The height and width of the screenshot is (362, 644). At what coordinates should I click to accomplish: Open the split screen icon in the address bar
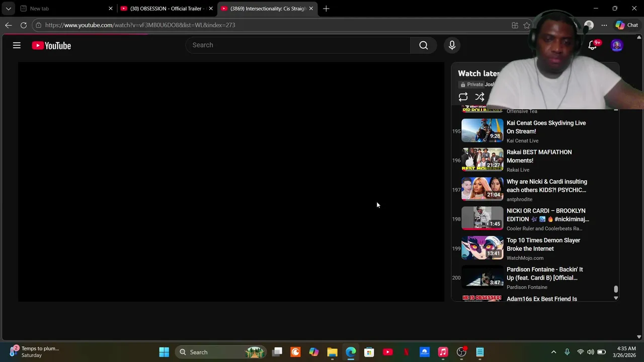pos(515,25)
